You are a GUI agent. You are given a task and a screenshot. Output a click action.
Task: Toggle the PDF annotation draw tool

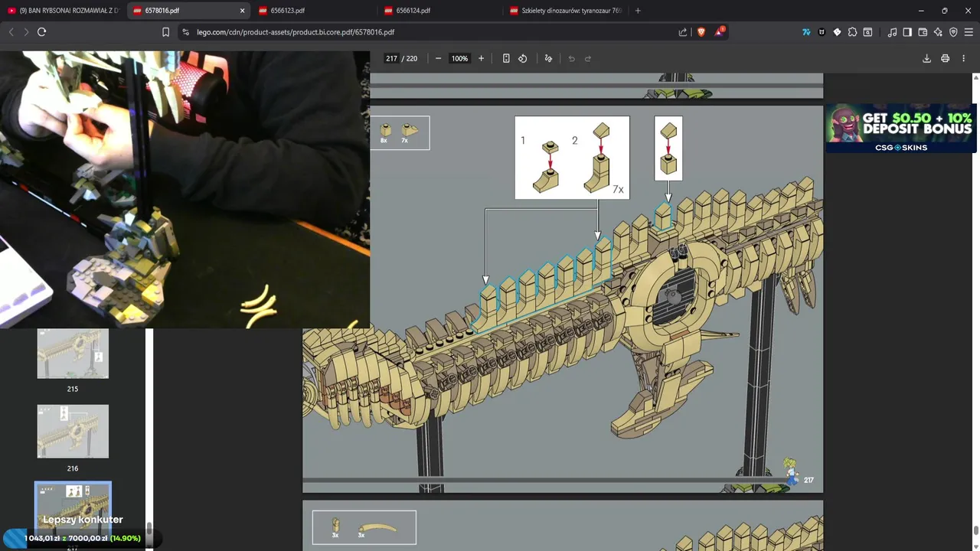pos(548,58)
